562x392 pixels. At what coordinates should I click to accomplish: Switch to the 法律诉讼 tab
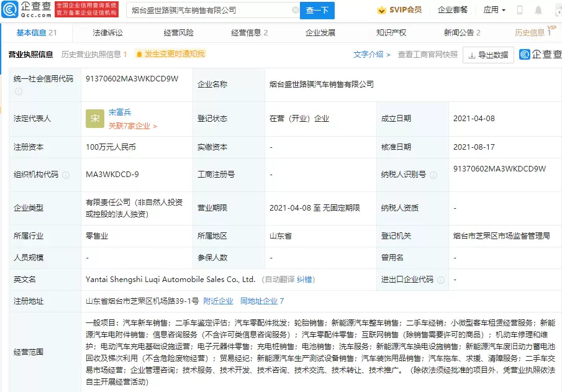pos(107,33)
